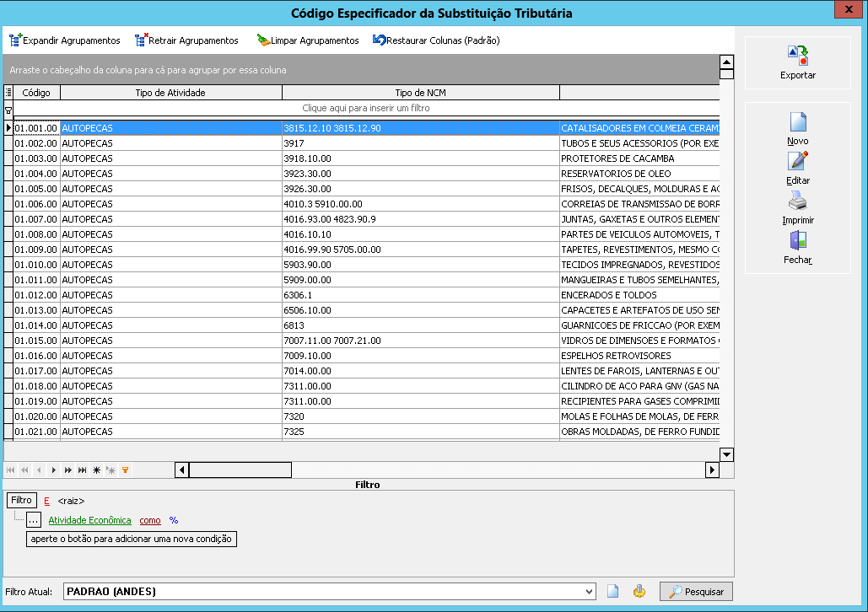Click NCM cell 4016.10.10
Image resolution: width=868 pixels, height=612 pixels.
click(421, 234)
